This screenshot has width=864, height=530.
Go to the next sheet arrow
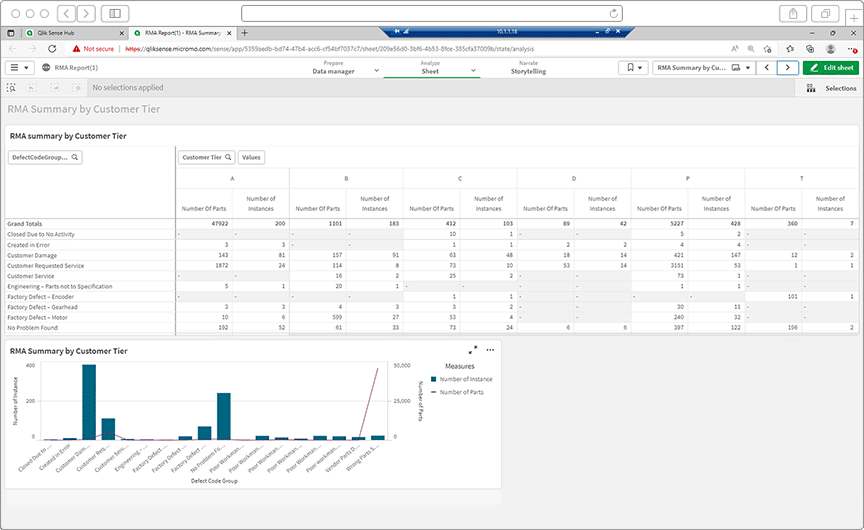(788, 68)
